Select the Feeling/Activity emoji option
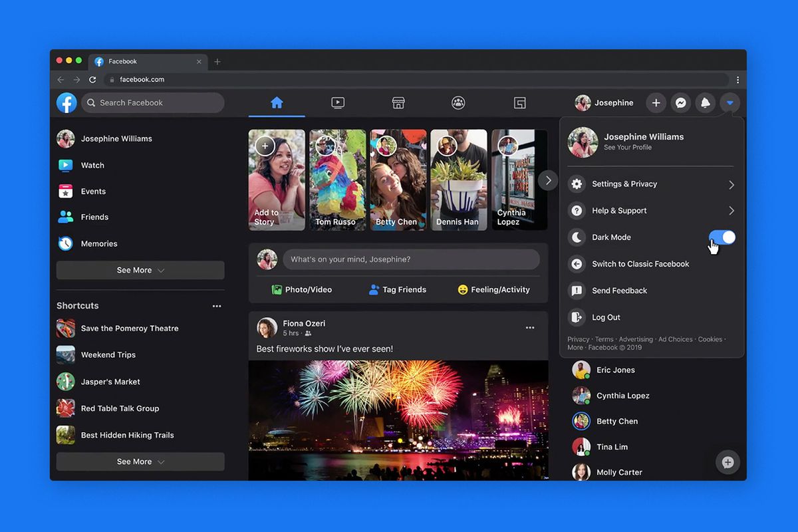Screen dimensions: 798x532 [495, 289]
